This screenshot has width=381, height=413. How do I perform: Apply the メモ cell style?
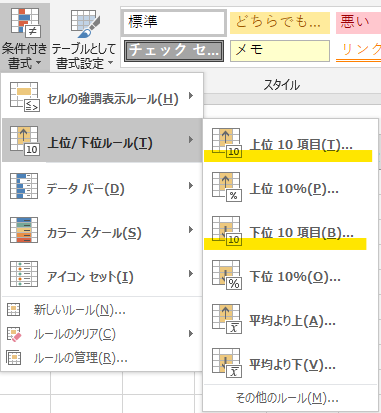(x=280, y=51)
